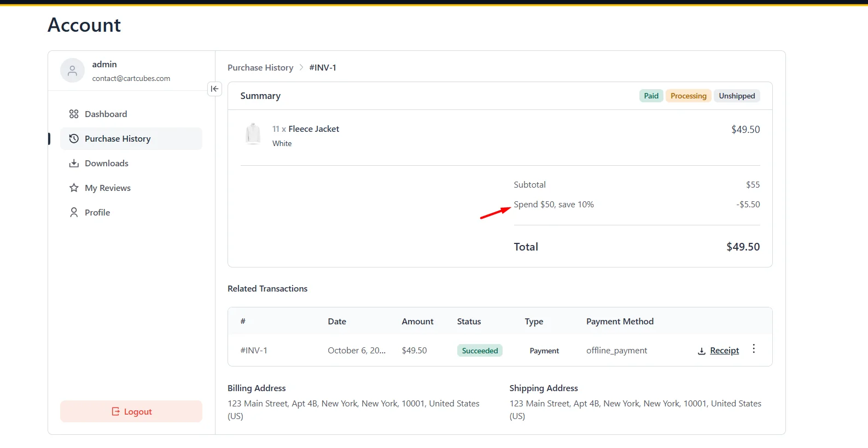Screen dimensions: 868x448
Task: Click the #INV-1 breadcrumb text
Action: pos(323,67)
